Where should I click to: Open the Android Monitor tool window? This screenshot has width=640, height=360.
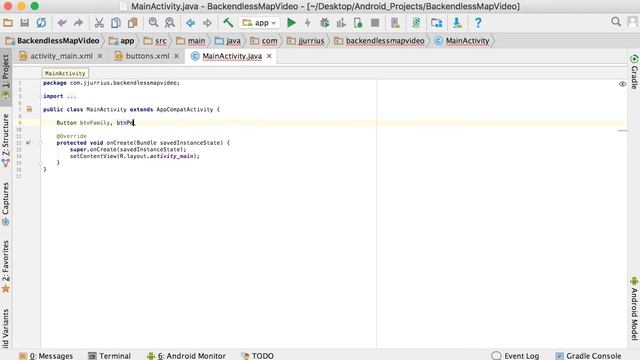186,356
